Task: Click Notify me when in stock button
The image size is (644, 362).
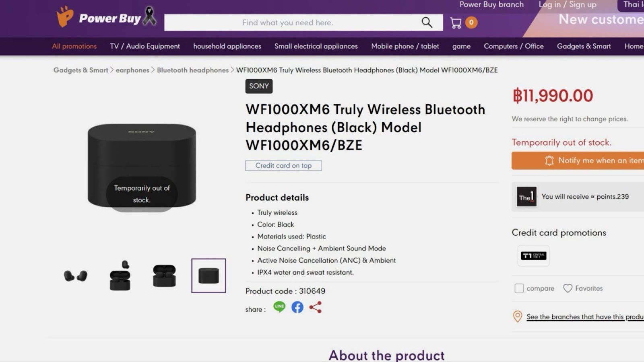Action: click(x=578, y=160)
